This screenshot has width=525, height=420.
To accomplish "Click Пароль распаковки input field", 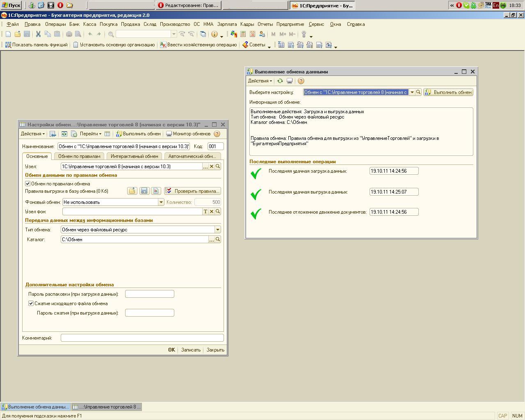I will [x=150, y=294].
